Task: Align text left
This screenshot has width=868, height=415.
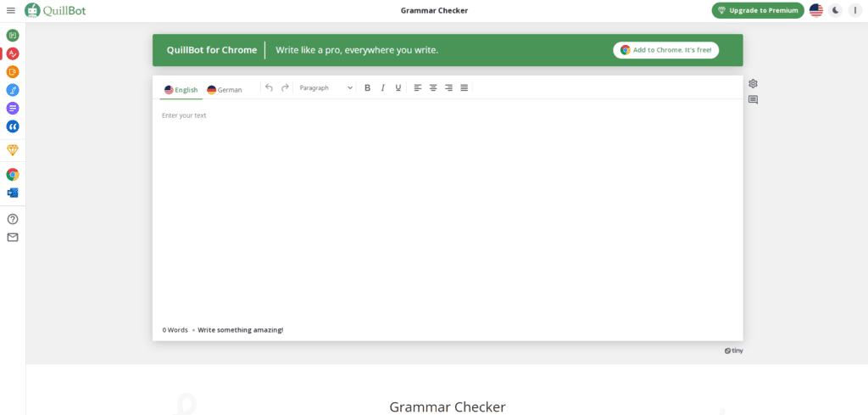Action: [418, 87]
